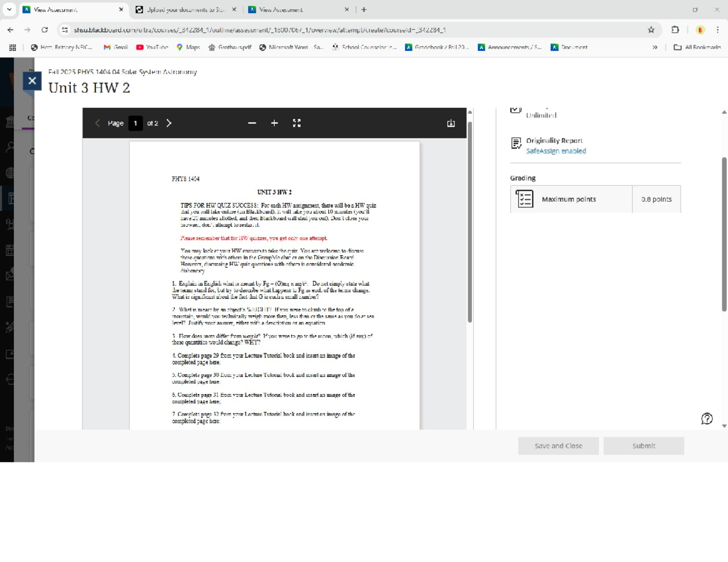
Task: Click the 0.8 points value
Action: pos(656,199)
